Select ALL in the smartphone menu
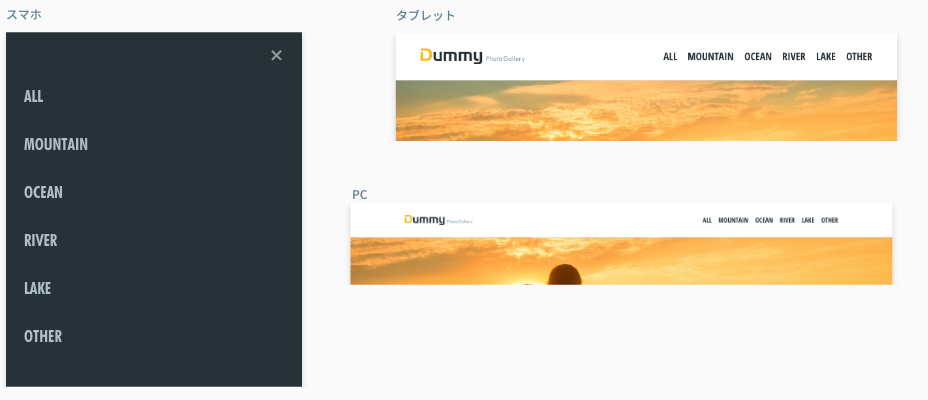Image resolution: width=928 pixels, height=400 pixels. 34,96
